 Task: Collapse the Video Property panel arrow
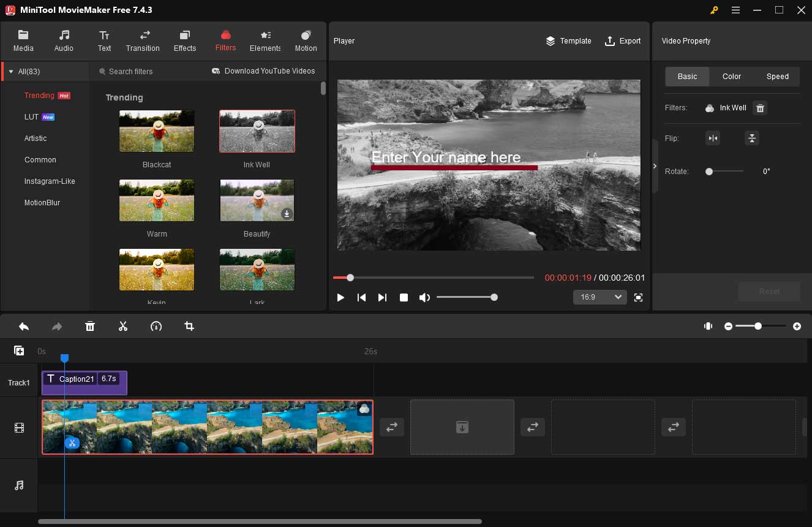point(655,166)
